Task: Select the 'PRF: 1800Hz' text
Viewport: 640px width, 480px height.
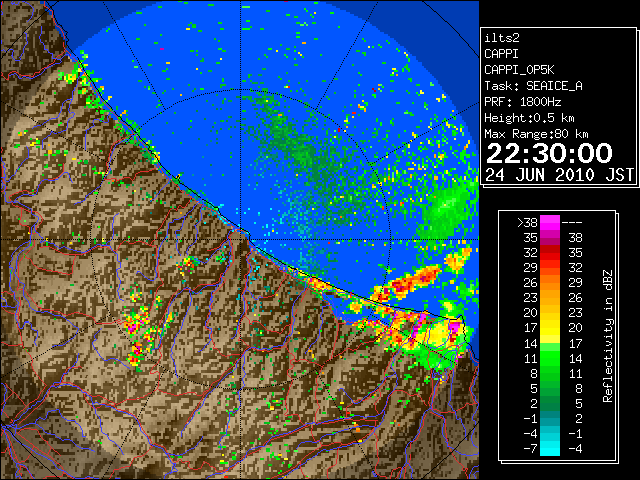Action: [x=522, y=102]
